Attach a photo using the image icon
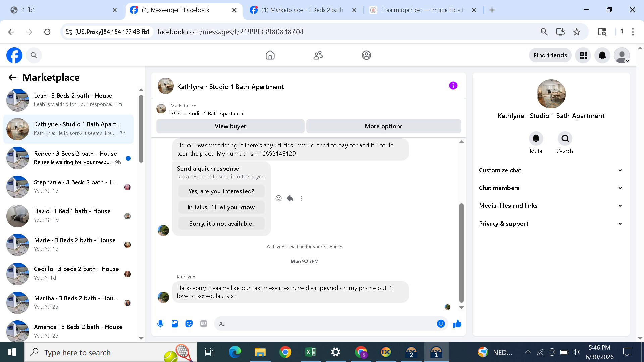Viewport: 644px width, 362px height. coord(175,324)
